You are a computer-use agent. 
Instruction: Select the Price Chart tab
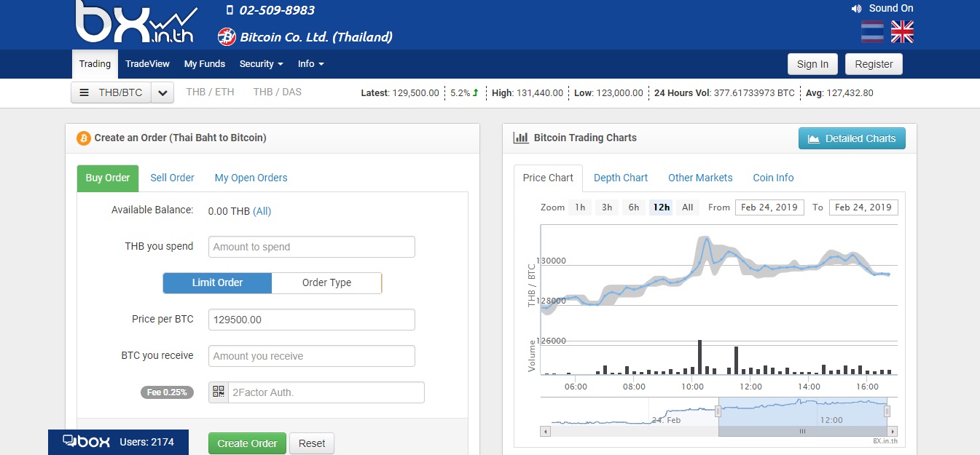[x=548, y=178]
